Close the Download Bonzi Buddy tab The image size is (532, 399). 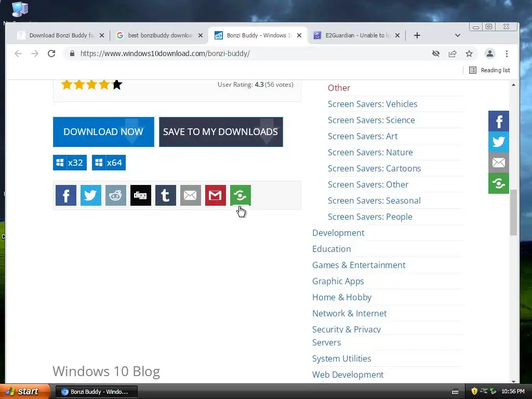(101, 35)
